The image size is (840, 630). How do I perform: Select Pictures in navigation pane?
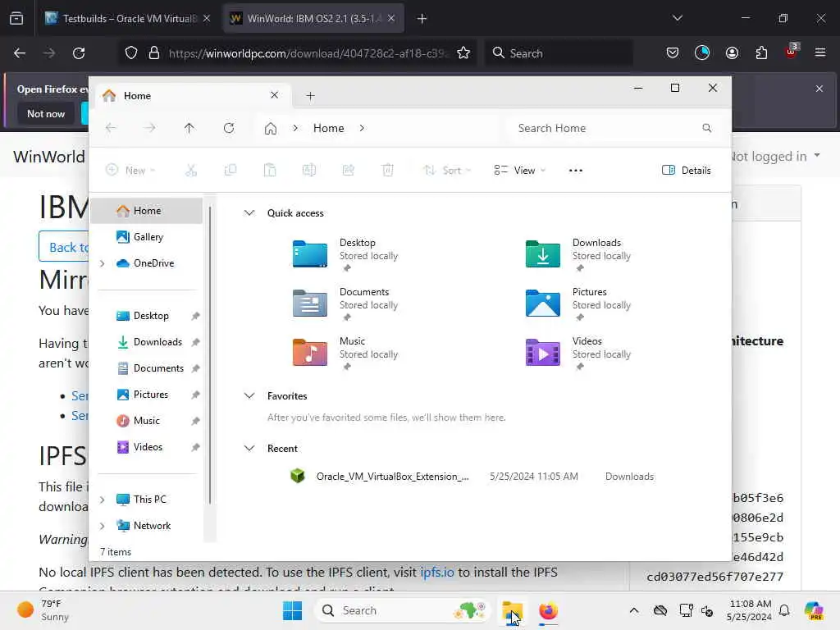148,395
